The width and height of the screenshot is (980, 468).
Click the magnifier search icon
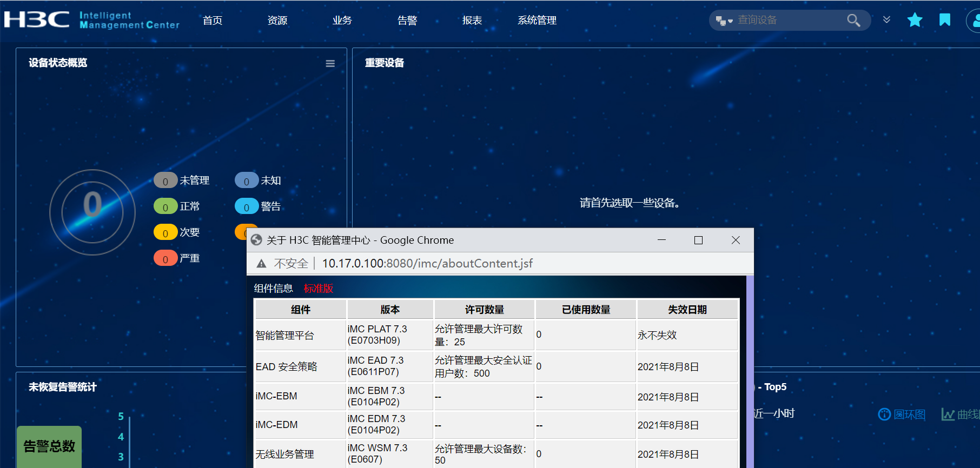pos(853,21)
